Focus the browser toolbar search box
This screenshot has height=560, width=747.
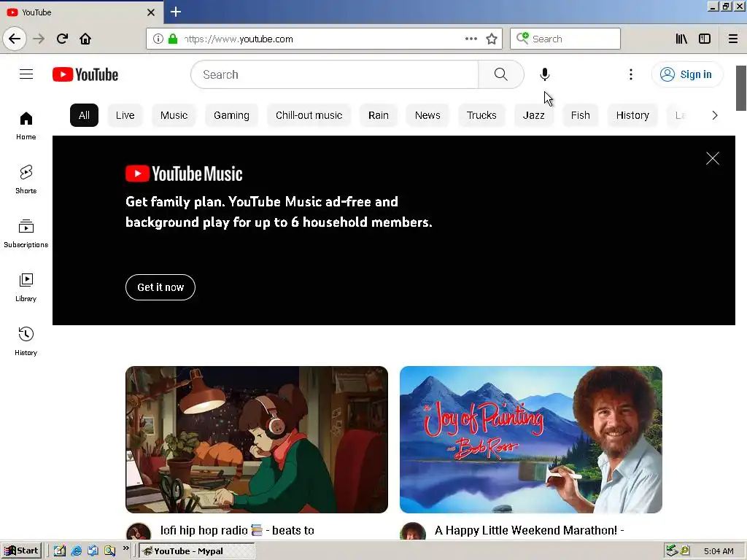point(565,39)
